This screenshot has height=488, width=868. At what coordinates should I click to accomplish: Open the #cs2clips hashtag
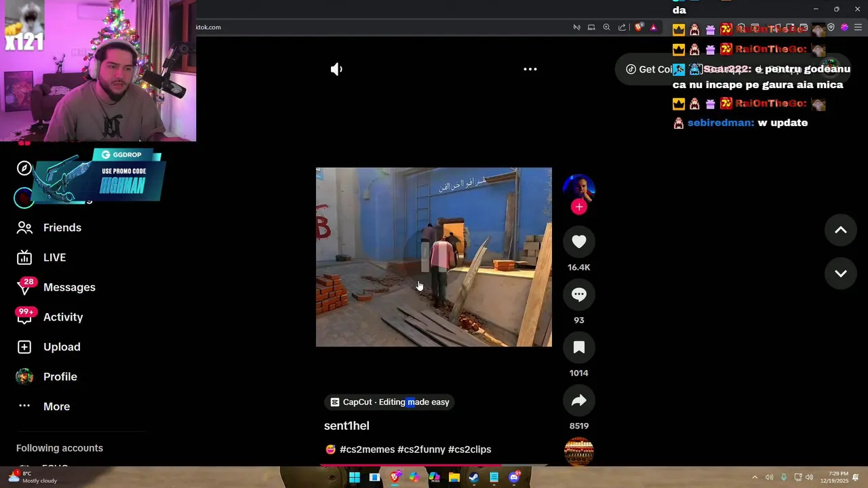click(469, 449)
